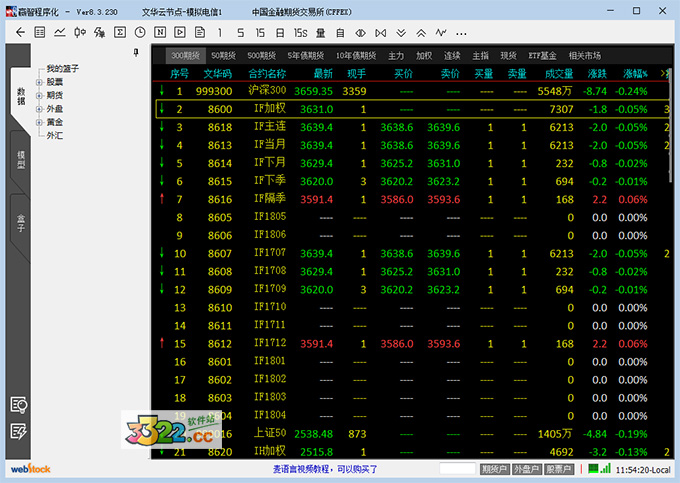
Task: Expand the 股票 tree node
Action: (x=39, y=82)
